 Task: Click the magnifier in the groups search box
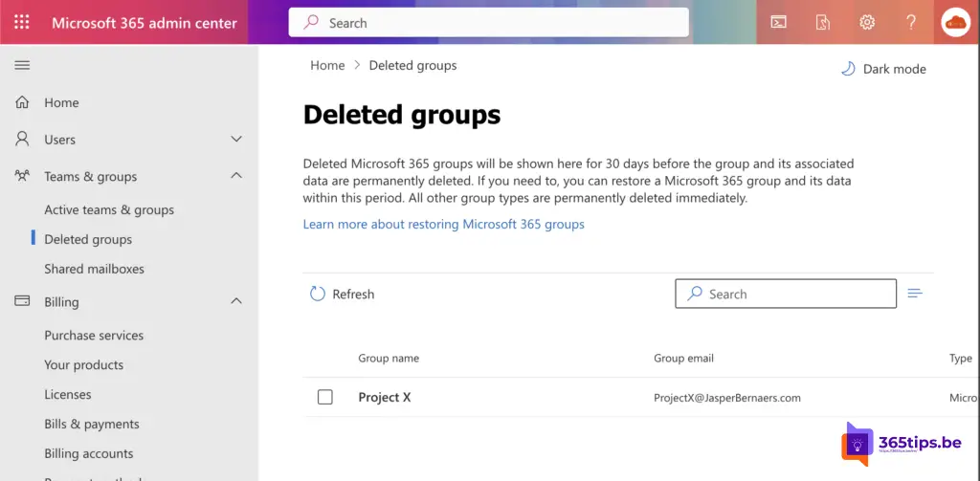click(x=695, y=294)
